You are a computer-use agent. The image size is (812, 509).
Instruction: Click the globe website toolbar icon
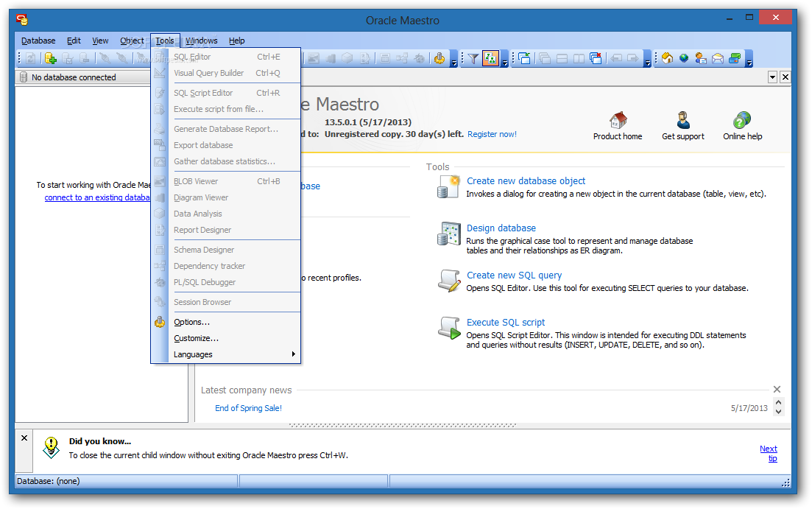point(684,59)
